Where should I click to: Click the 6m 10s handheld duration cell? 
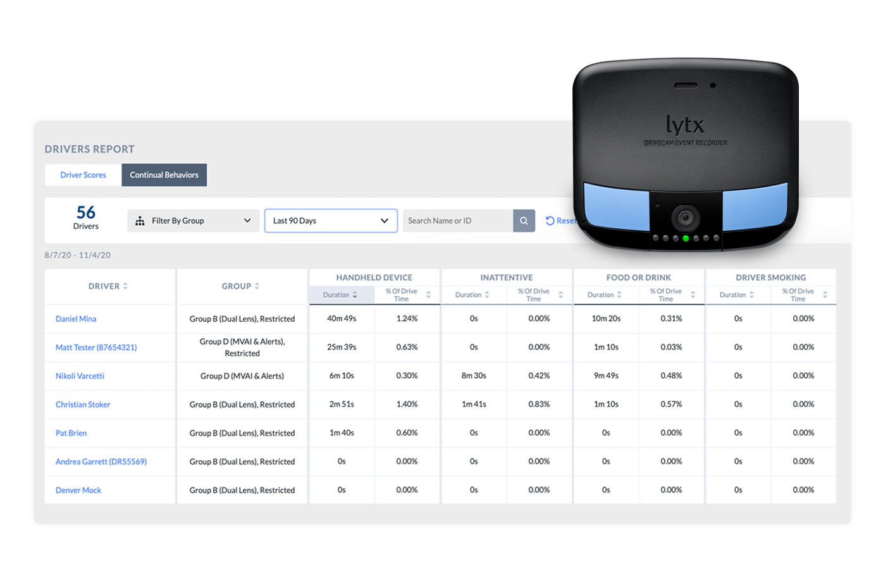[342, 376]
